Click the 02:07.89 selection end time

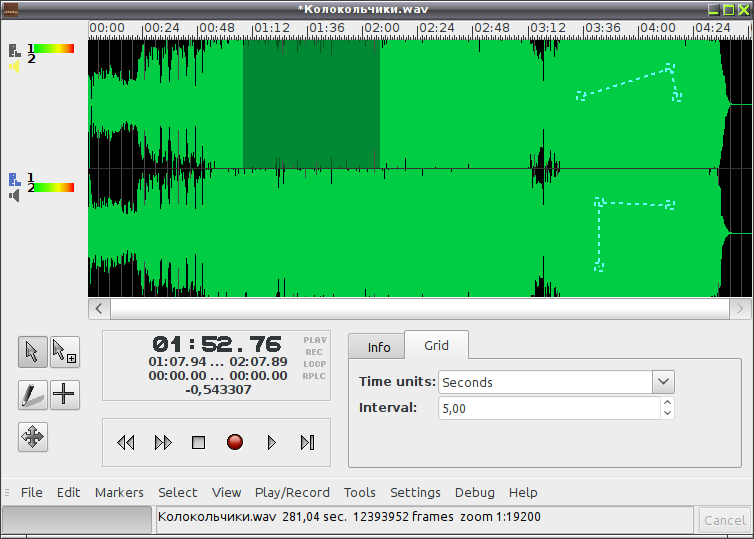click(x=258, y=362)
